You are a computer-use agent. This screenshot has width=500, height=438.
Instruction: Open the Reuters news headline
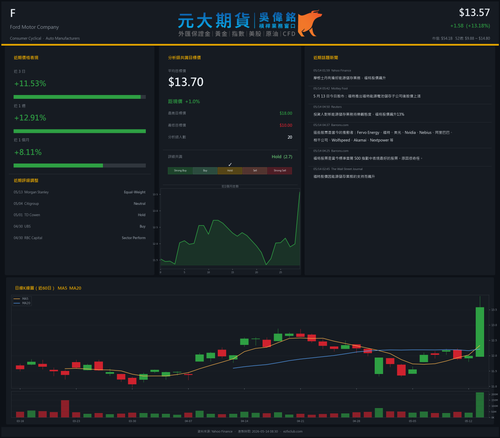coord(359,114)
